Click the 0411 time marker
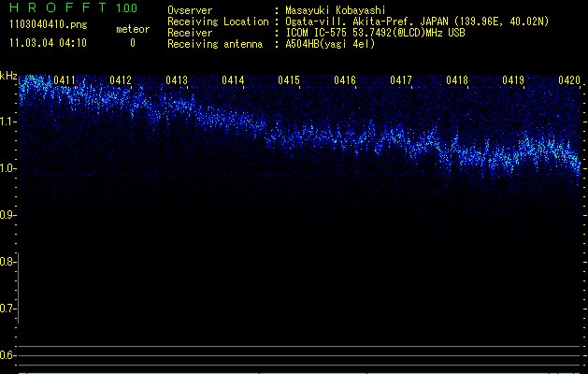This screenshot has width=588, height=374. click(x=65, y=80)
